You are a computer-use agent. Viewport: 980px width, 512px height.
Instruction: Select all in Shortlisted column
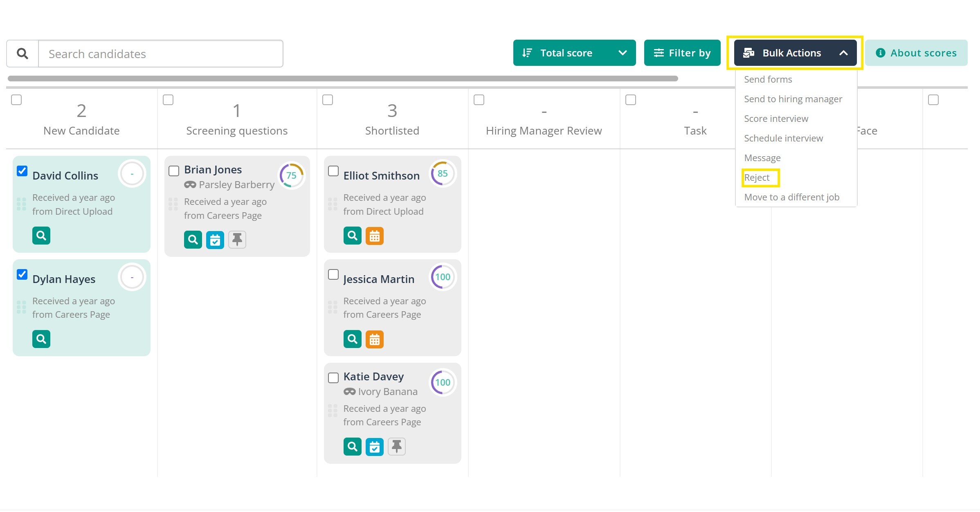(x=328, y=100)
